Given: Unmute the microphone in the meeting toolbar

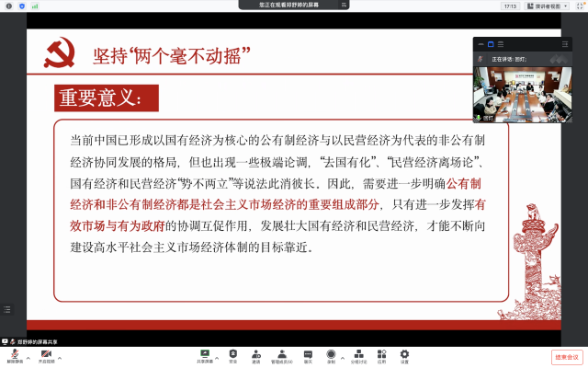Looking at the screenshot, I should 15,353.
